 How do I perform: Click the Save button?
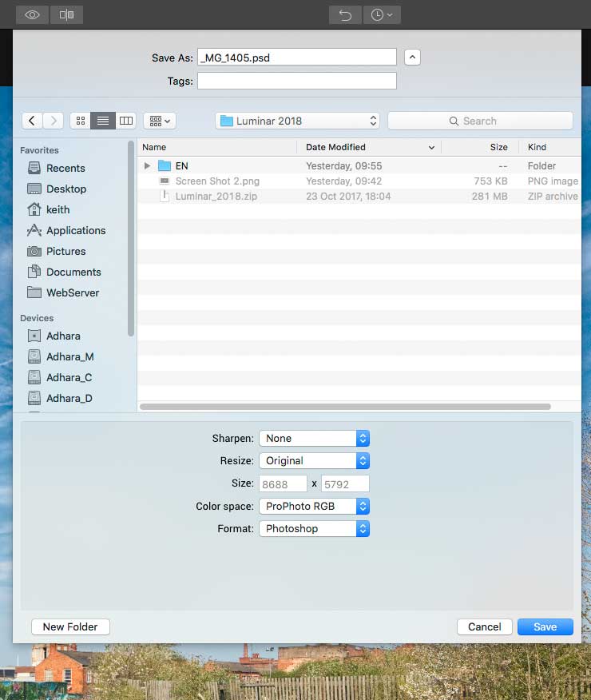point(545,626)
